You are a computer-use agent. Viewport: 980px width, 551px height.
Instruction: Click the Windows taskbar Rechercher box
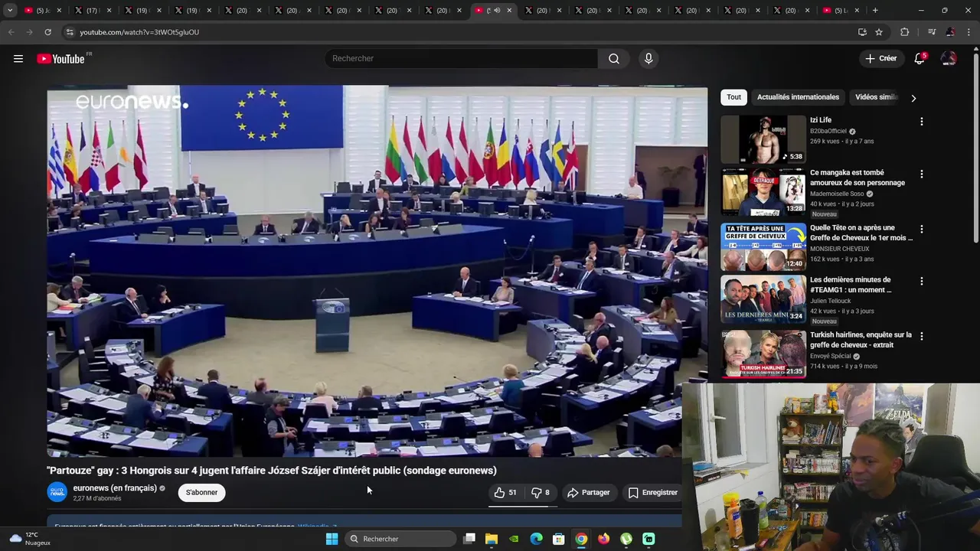[399, 539]
